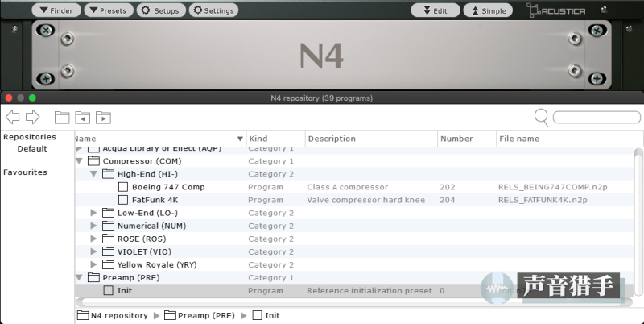644x324 pixels.
Task: Click program number 204
Action: tap(448, 200)
